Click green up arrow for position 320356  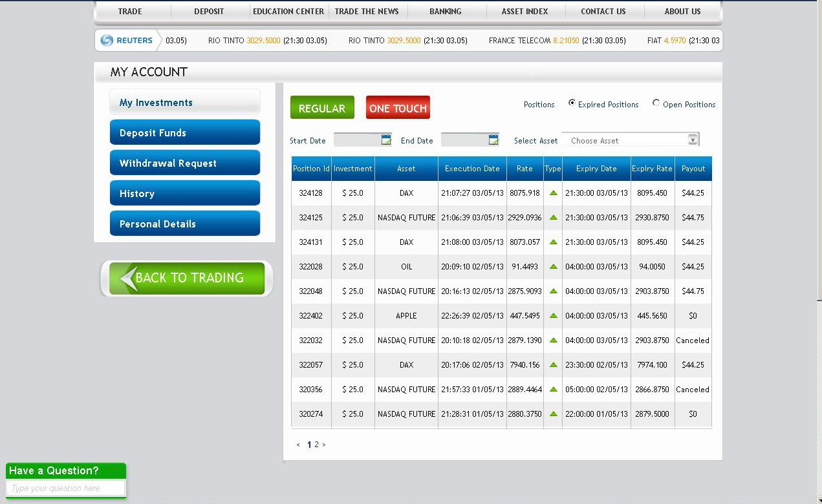point(553,389)
